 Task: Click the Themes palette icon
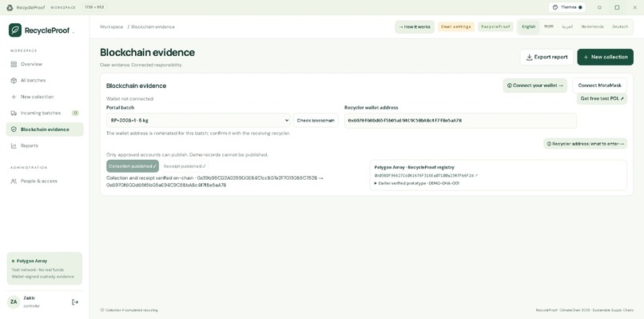point(555,7)
